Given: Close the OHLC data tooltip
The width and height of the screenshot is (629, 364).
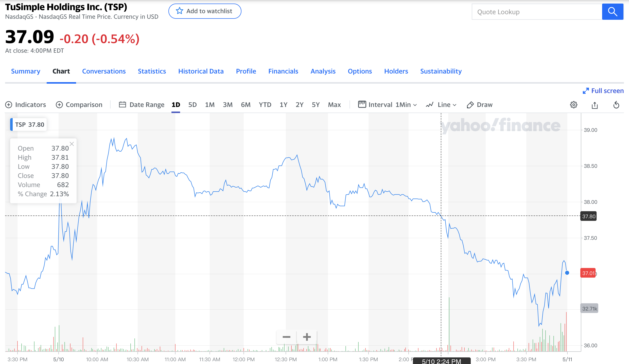Looking at the screenshot, I should [x=72, y=144].
